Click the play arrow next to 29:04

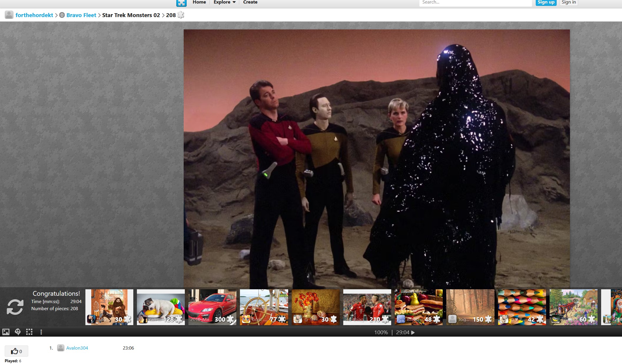coord(413,333)
